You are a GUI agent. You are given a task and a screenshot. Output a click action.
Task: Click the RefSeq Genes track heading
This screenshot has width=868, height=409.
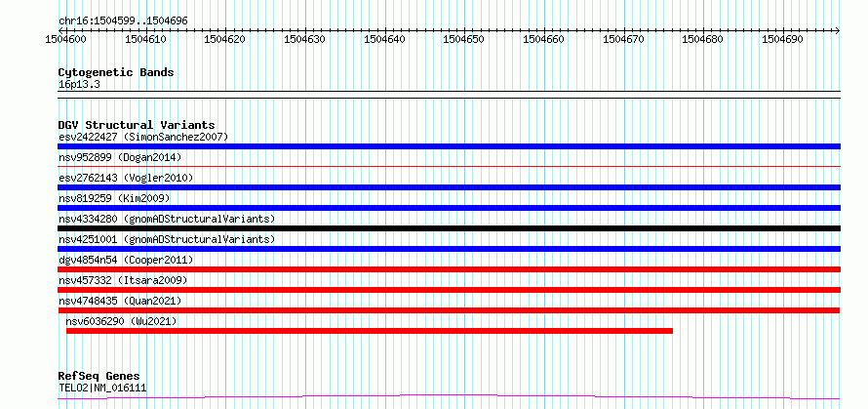(99, 377)
